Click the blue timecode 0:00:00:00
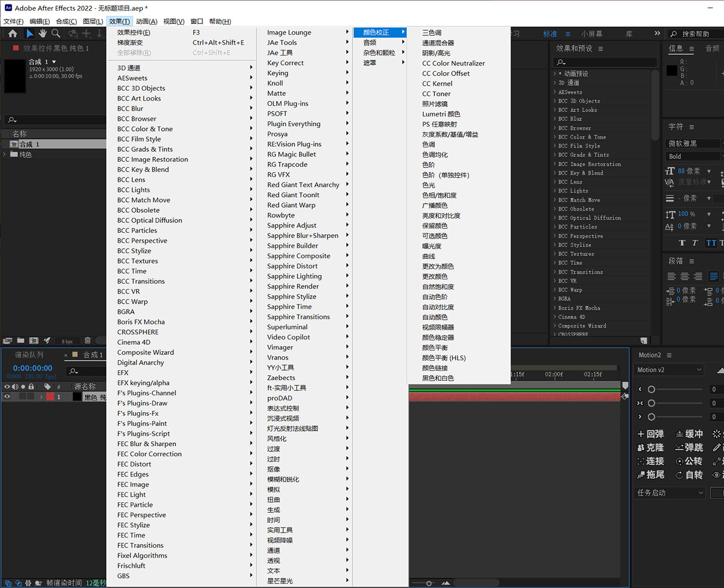The height and width of the screenshot is (588, 724). pos(33,368)
